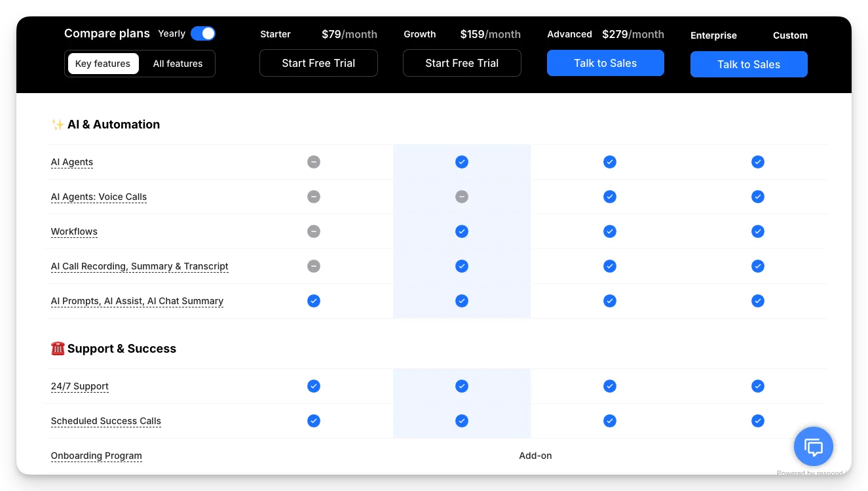Open the Onboarding Program feature link
Screen dimensions: 868x491
pyautogui.click(x=96, y=456)
